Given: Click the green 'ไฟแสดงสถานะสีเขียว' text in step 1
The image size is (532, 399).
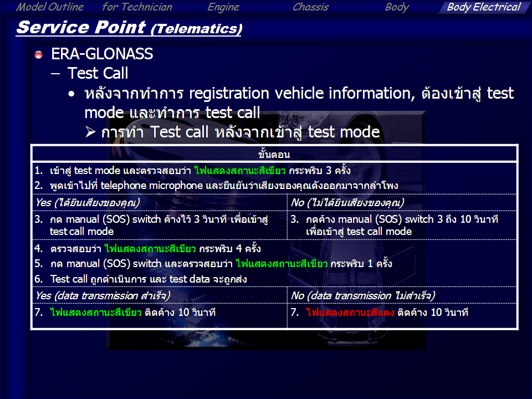Looking at the screenshot, I should [240, 170].
